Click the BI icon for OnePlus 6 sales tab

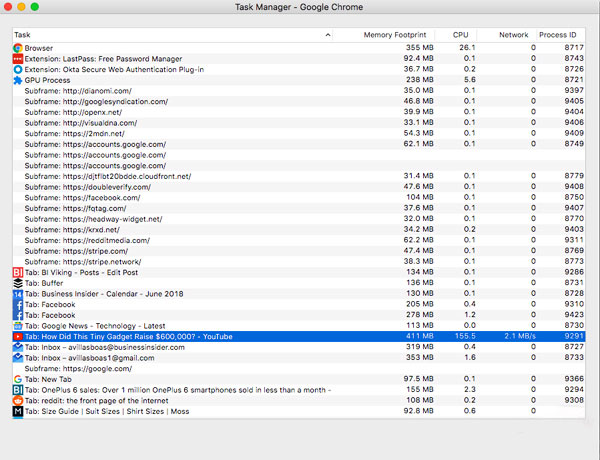click(x=18, y=390)
